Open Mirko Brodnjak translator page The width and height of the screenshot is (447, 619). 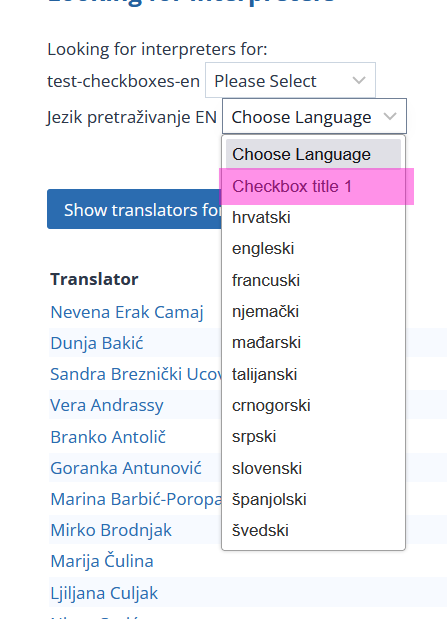coord(111,531)
